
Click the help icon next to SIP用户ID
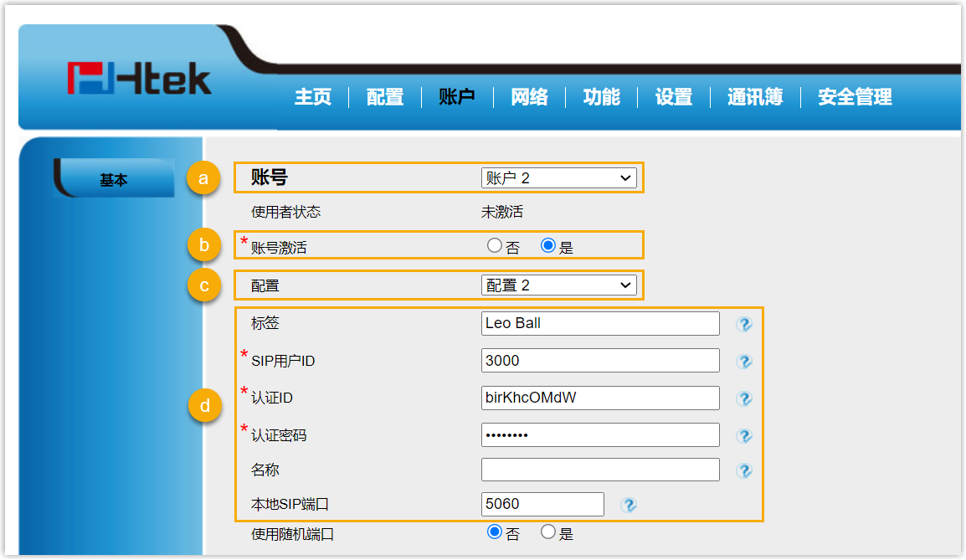[x=744, y=362]
